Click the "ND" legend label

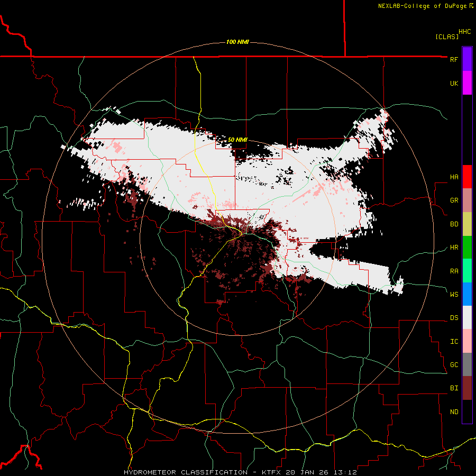pos(454,412)
